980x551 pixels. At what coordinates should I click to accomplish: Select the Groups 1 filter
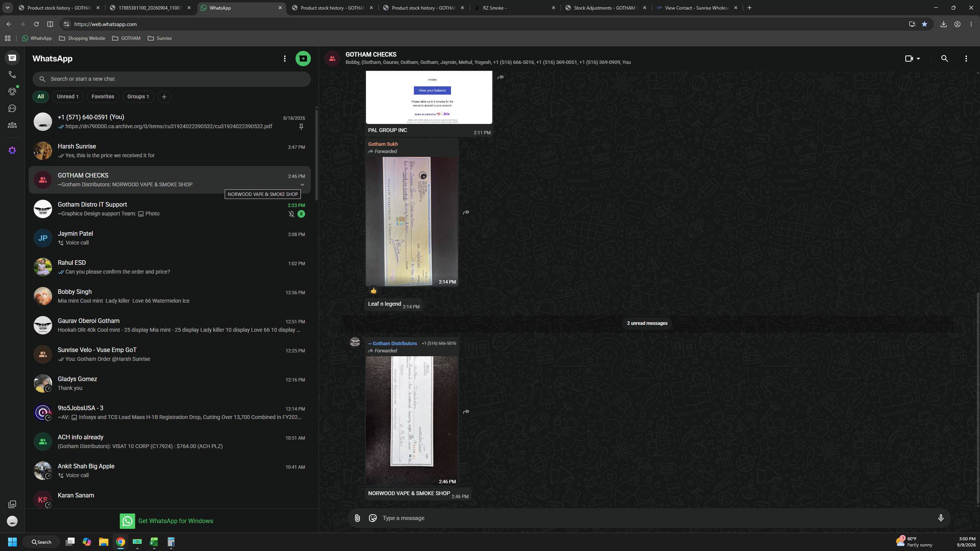pyautogui.click(x=138, y=96)
